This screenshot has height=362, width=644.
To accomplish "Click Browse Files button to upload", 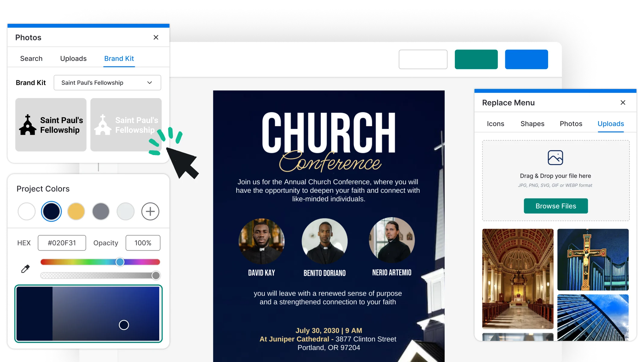I will click(x=556, y=206).
